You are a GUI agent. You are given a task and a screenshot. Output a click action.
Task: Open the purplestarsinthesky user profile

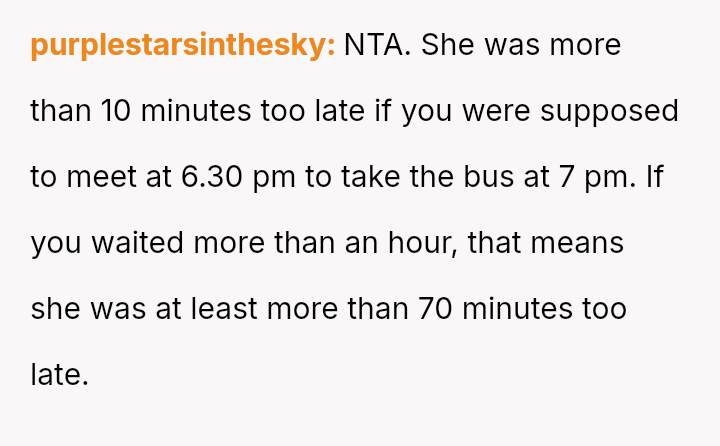[183, 46]
